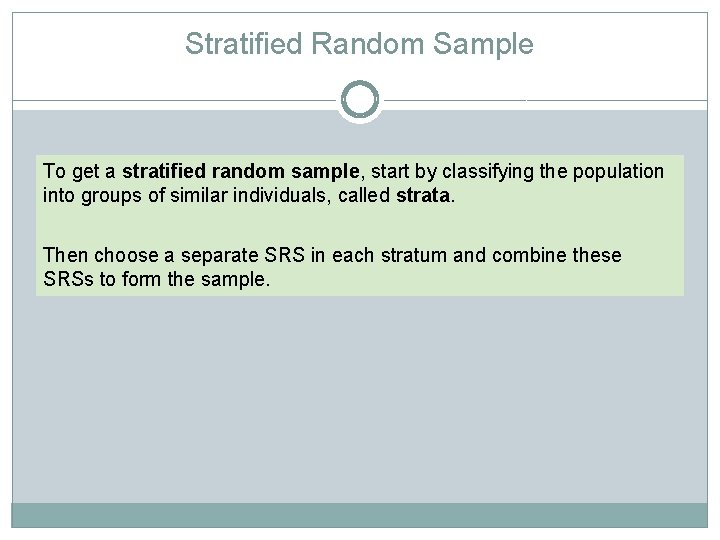Screen dimensions: 720x540
Task: Click the bold phrase stratified random sample
Action: click(234, 172)
